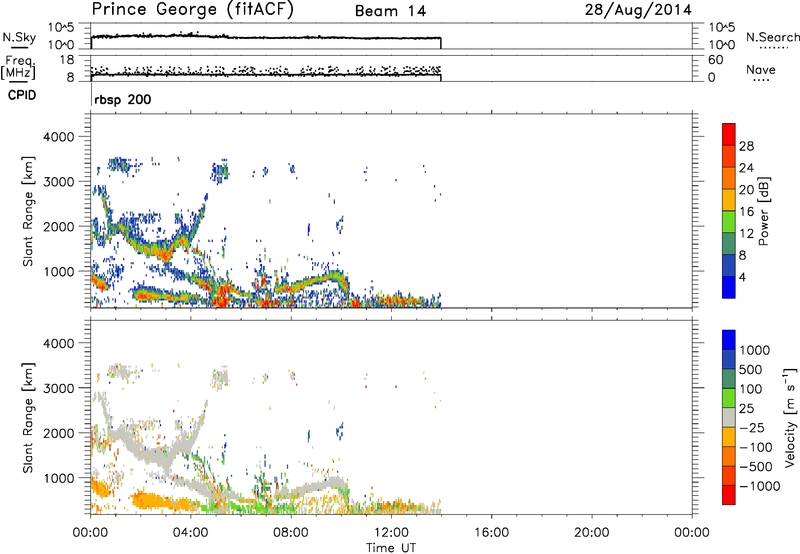Click the "28" Power colorbar label
The width and height of the screenshot is (800, 554).
pos(746,146)
